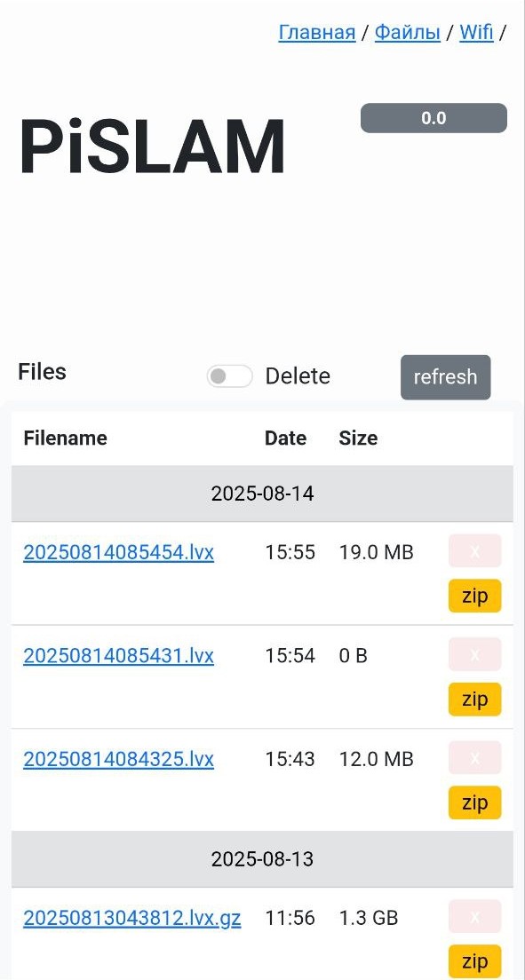Zip the 1.3 GB lvx.gz file
This screenshot has width=525, height=980.
475,961
